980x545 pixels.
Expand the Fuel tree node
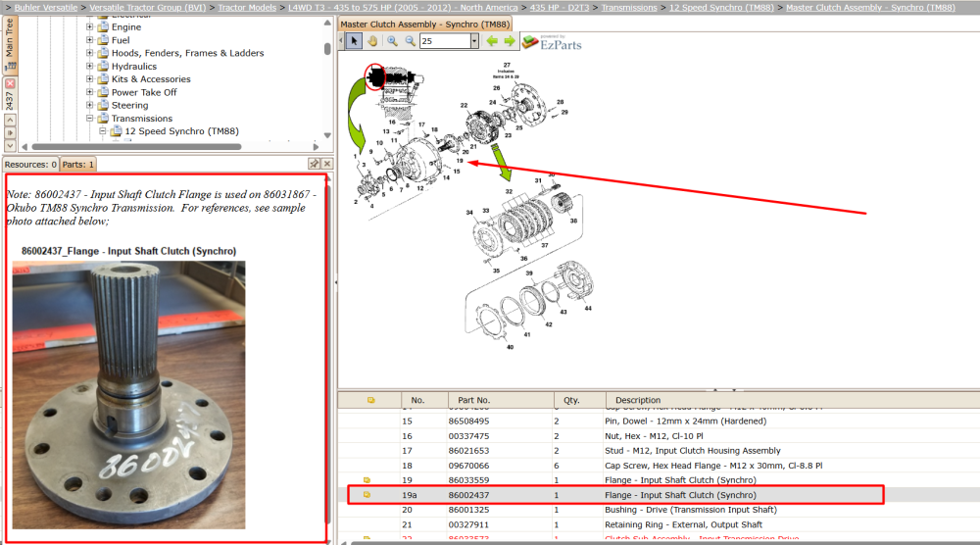point(89,40)
